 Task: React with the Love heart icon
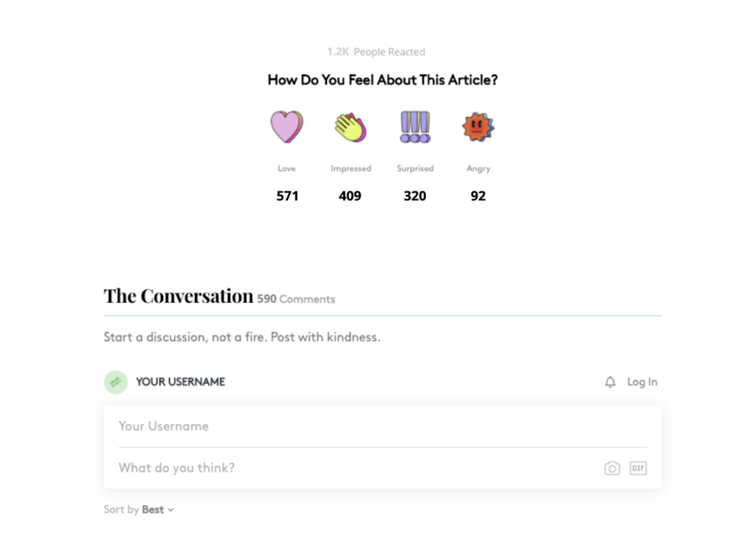tap(287, 127)
